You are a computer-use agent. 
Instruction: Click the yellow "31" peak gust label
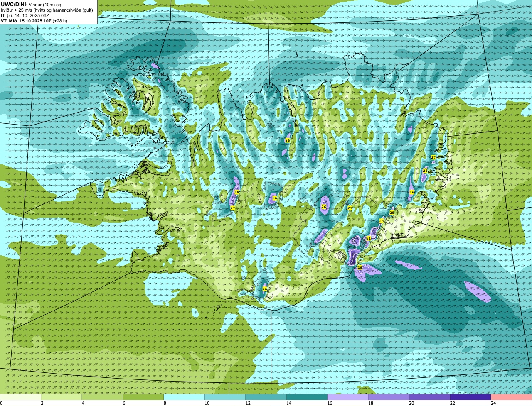368,238
